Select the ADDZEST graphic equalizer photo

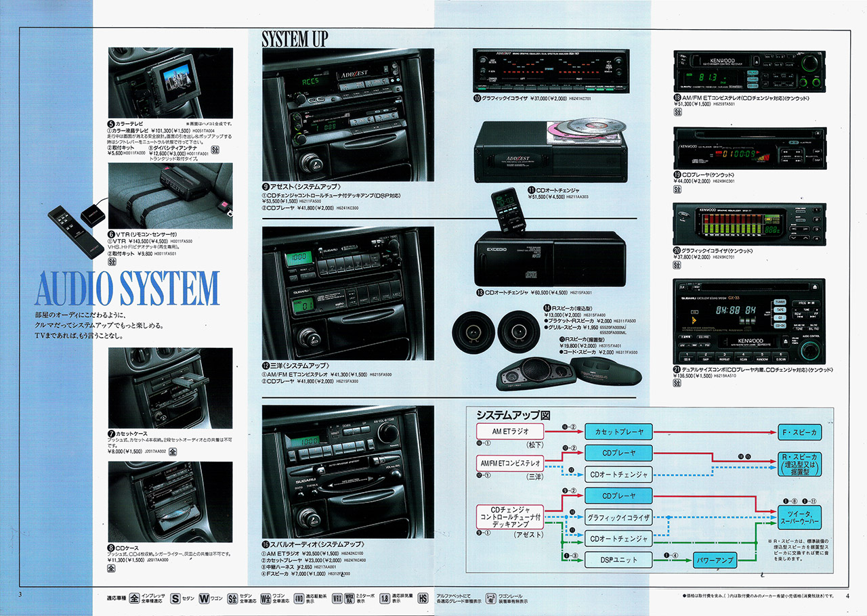click(551, 70)
